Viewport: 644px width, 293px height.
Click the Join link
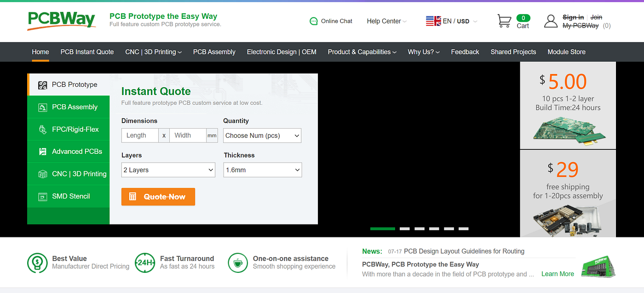coord(596,17)
